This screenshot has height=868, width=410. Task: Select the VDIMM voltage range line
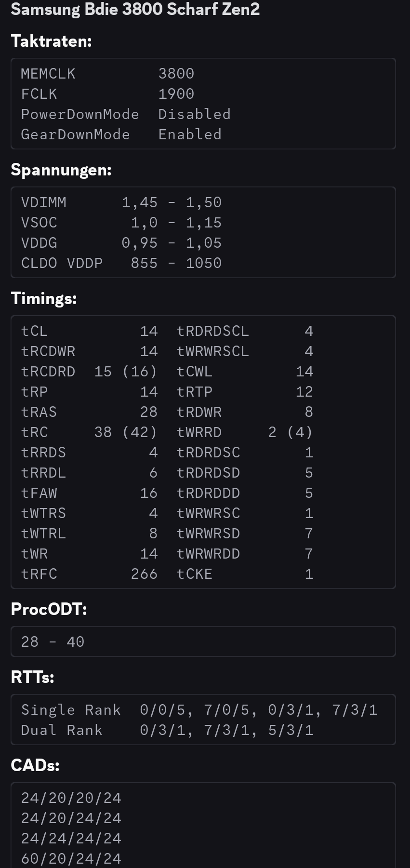(x=121, y=202)
